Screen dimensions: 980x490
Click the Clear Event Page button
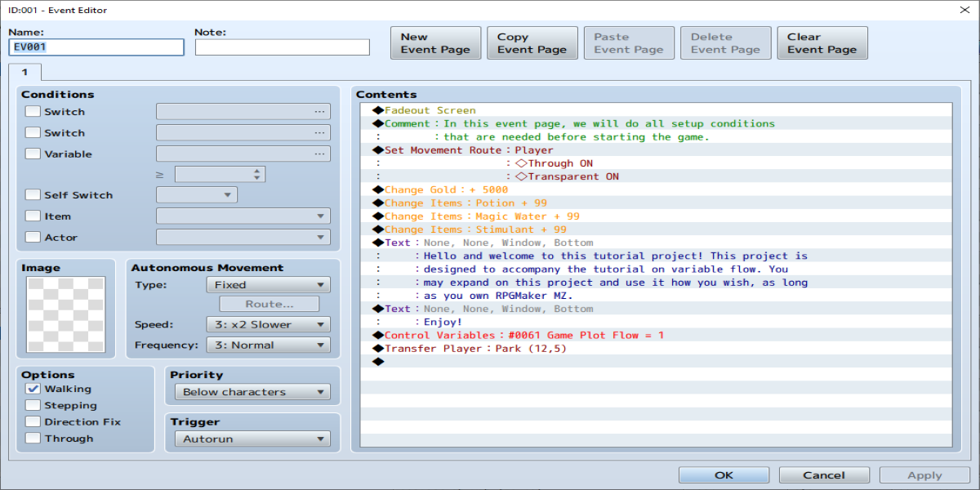[822, 42]
